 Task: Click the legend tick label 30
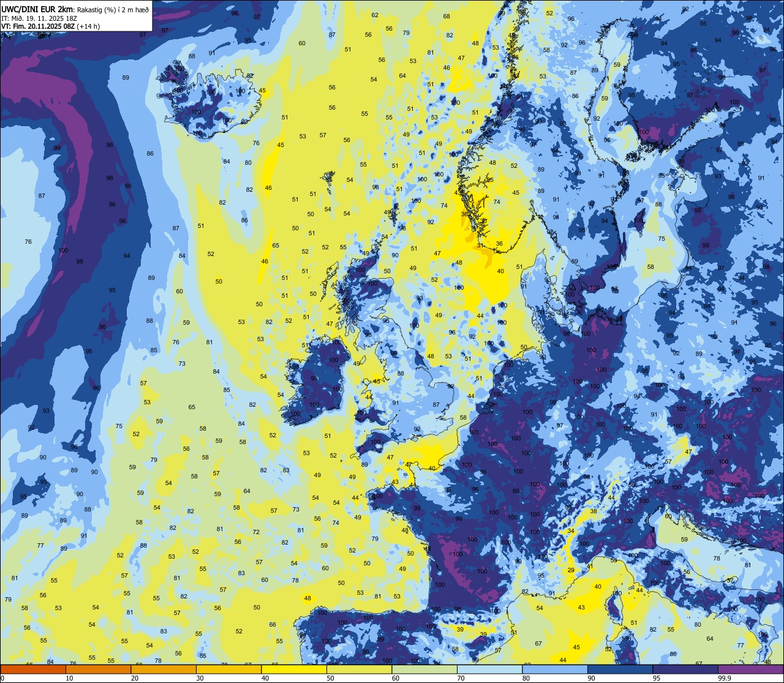(200, 678)
